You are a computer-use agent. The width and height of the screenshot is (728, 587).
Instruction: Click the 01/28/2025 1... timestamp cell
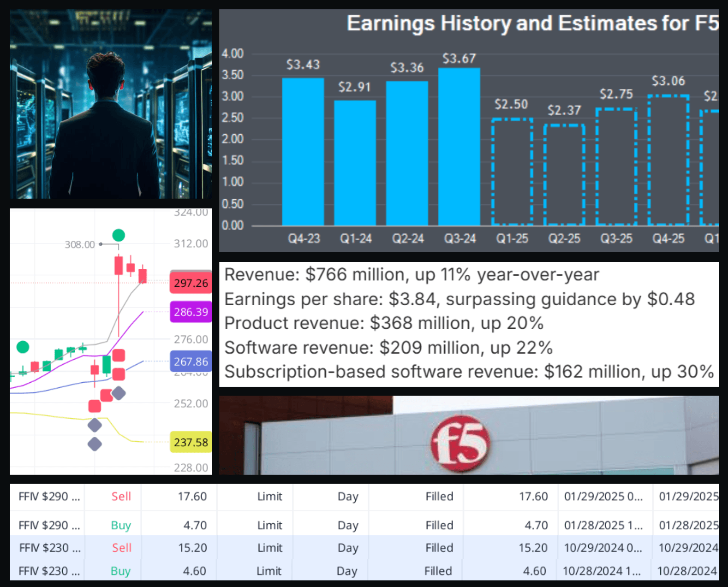tap(603, 525)
